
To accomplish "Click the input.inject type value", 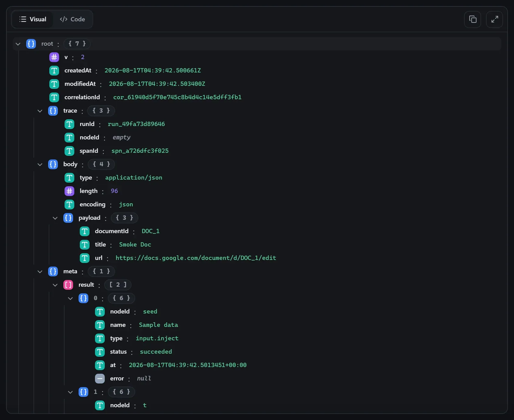I will 157,338.
